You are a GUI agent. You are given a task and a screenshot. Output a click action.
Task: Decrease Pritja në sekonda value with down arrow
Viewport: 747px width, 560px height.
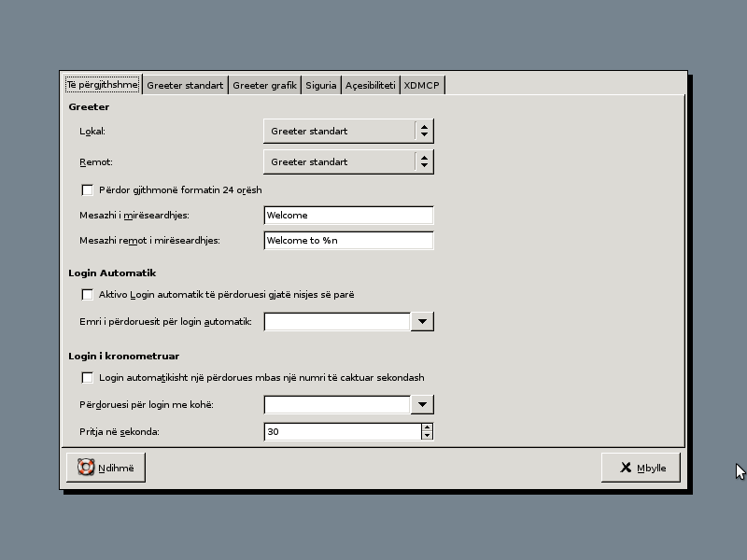[427, 436]
